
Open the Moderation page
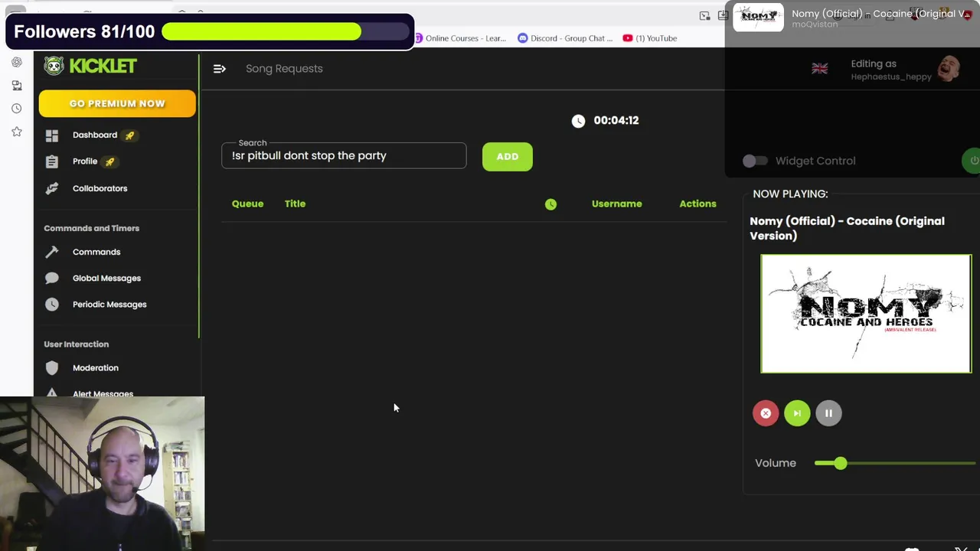coord(96,368)
